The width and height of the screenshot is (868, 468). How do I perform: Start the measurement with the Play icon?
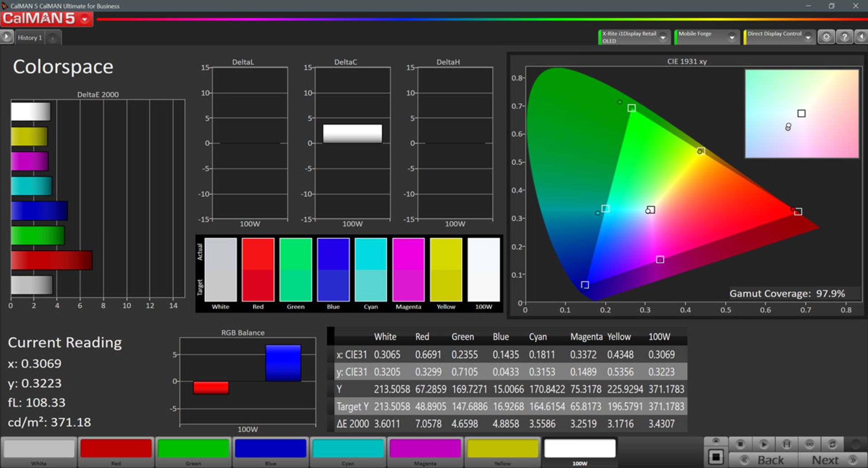point(764,444)
